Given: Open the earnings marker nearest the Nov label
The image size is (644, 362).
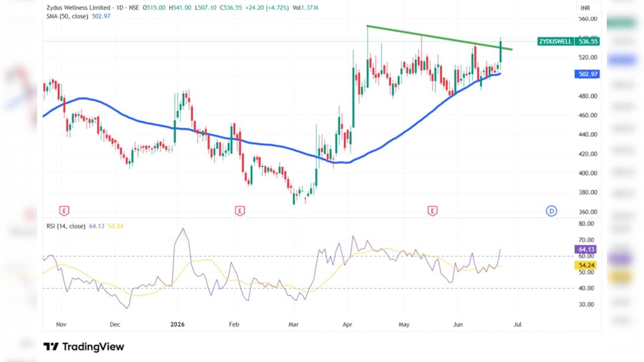Looking at the screenshot, I should pyautogui.click(x=64, y=211).
